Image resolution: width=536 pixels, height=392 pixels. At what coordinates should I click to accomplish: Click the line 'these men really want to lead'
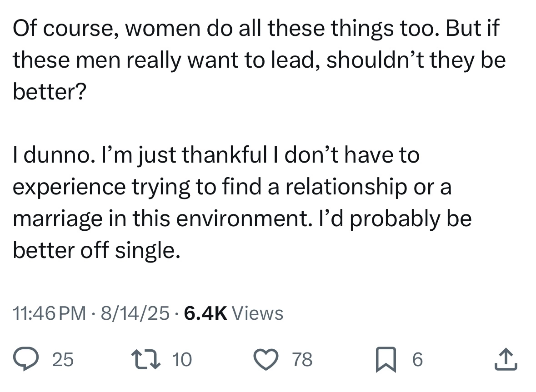(x=259, y=60)
